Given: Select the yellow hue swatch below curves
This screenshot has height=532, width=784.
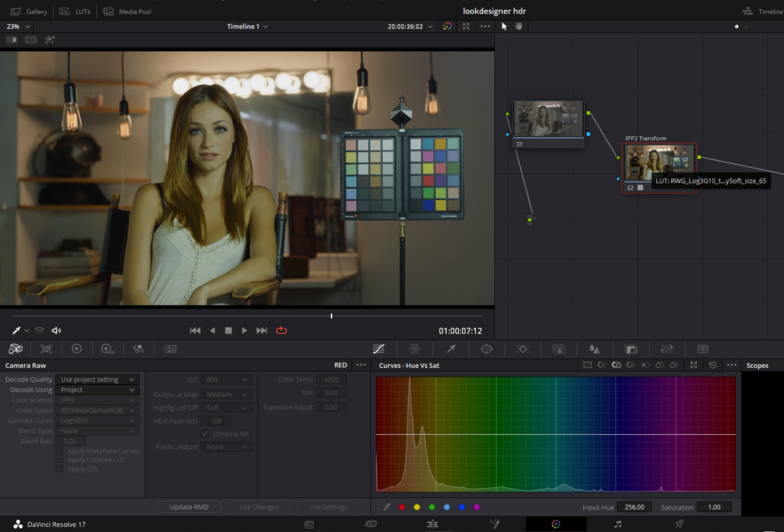Looking at the screenshot, I should point(417,507).
